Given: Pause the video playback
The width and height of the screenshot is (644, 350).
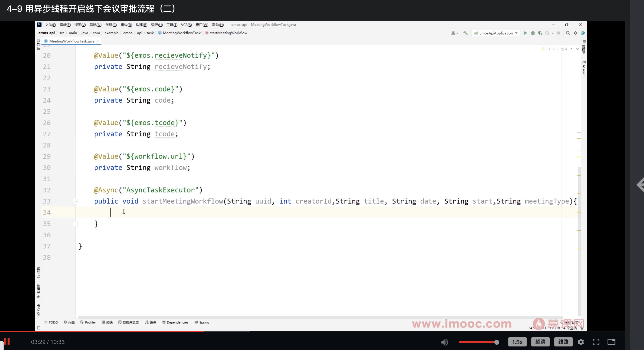Looking at the screenshot, I should click(x=7, y=342).
